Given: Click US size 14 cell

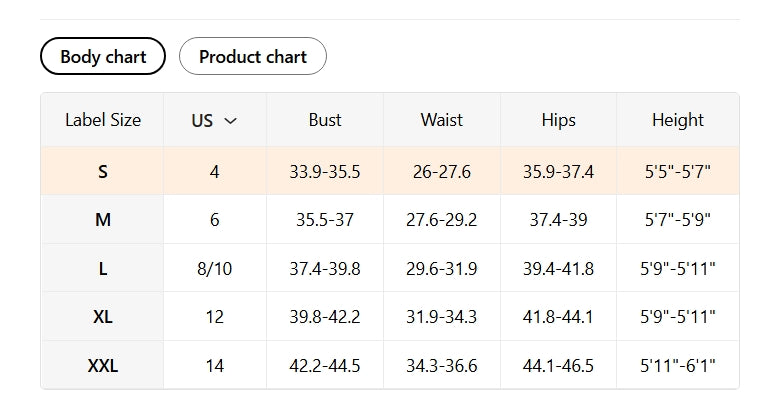Looking at the screenshot, I should click(214, 366).
